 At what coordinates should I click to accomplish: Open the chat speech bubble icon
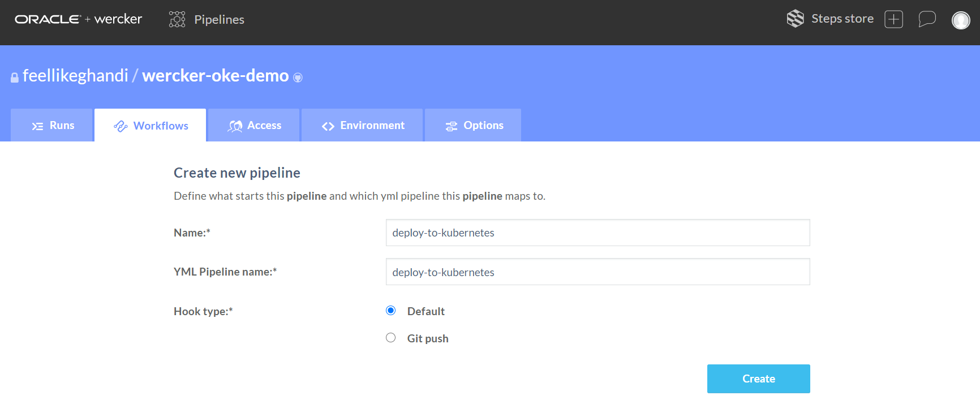coord(927,19)
